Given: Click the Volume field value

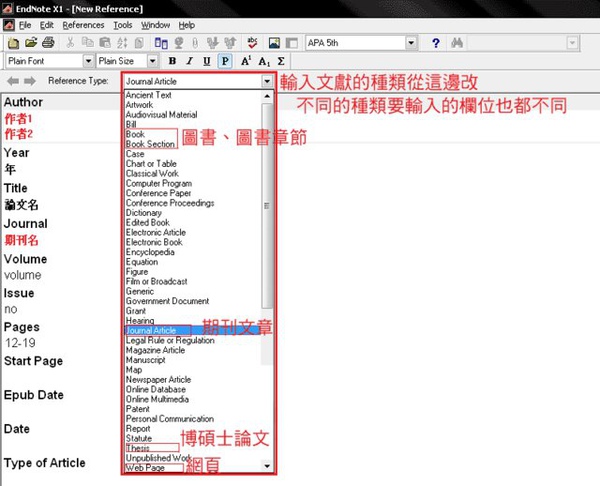Looking at the screenshot, I should (23, 275).
